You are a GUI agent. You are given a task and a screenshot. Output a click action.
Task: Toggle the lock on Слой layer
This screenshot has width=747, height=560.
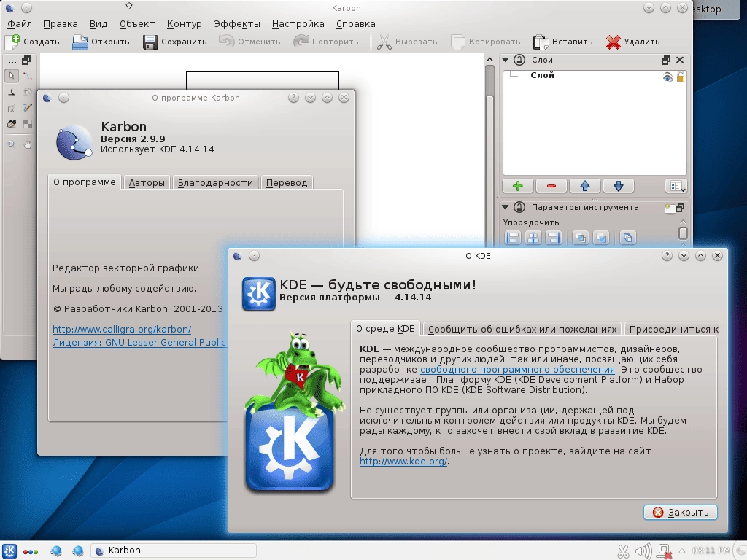[x=681, y=77]
